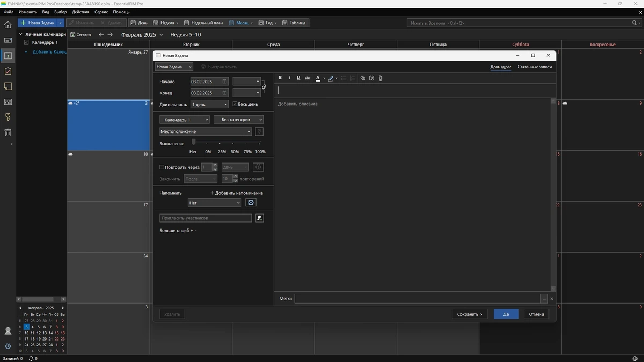The height and width of the screenshot is (362, 644).
Task: Open calendar picker for Конец date
Action: click(x=225, y=93)
